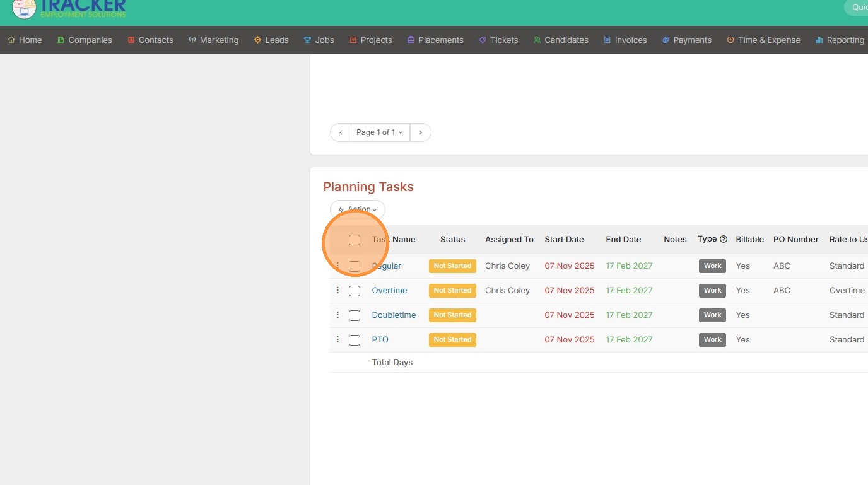Navigate to Placements
Image resolution: width=868 pixels, height=485 pixels.
click(435, 40)
